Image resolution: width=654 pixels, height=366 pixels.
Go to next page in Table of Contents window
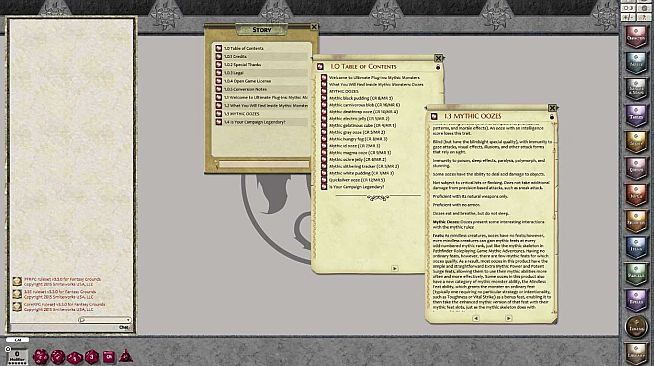pos(395,268)
